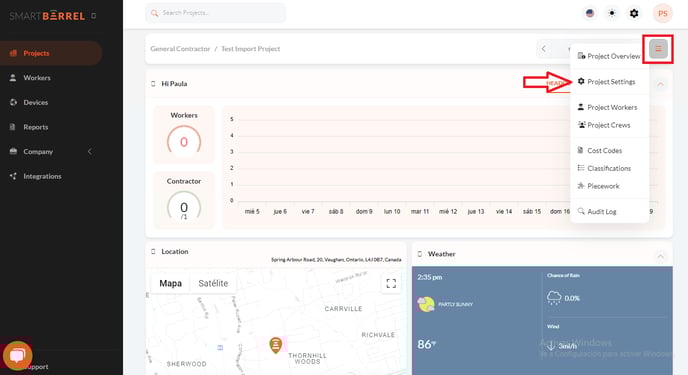The image size is (688, 375).
Task: Expand the Company submenu chevron
Action: point(90,151)
